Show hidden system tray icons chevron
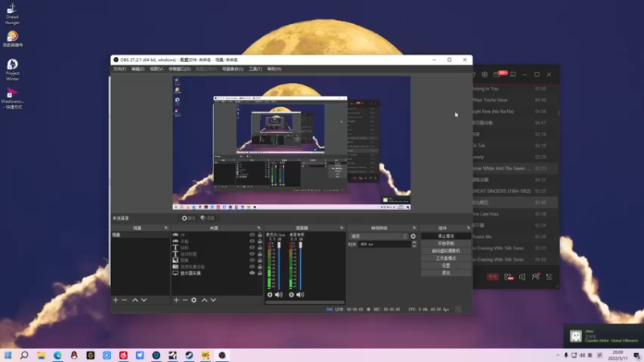This screenshot has width=644, height=362. tap(558, 356)
